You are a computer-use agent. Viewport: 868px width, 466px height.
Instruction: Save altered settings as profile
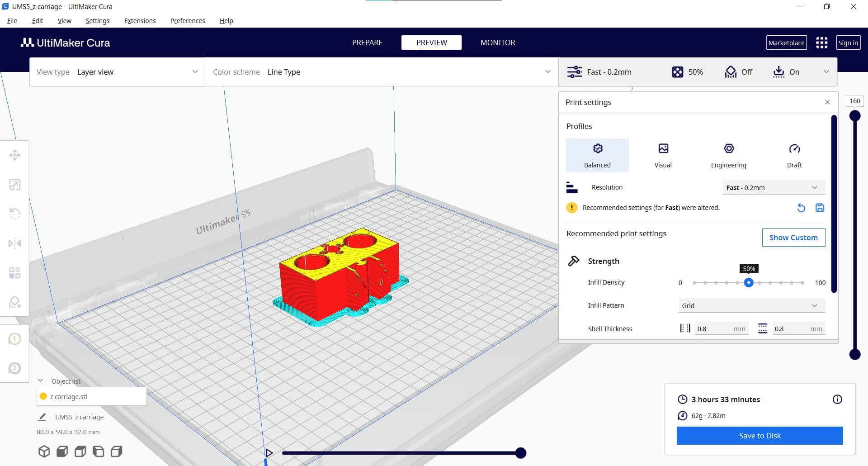(820, 208)
